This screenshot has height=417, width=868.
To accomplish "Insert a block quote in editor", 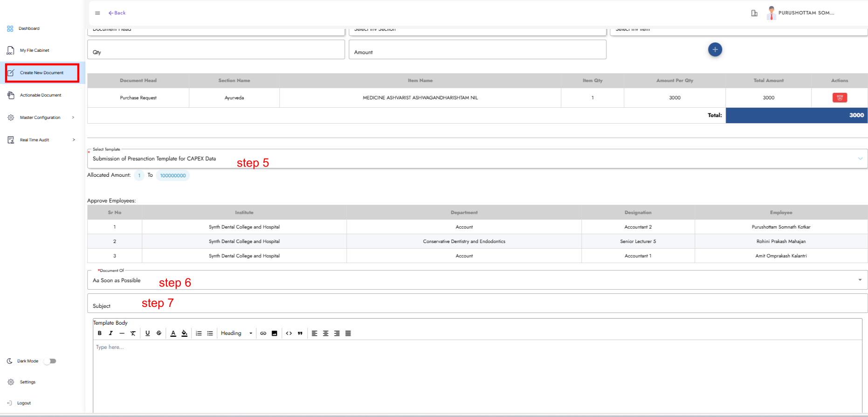I will pyautogui.click(x=300, y=333).
